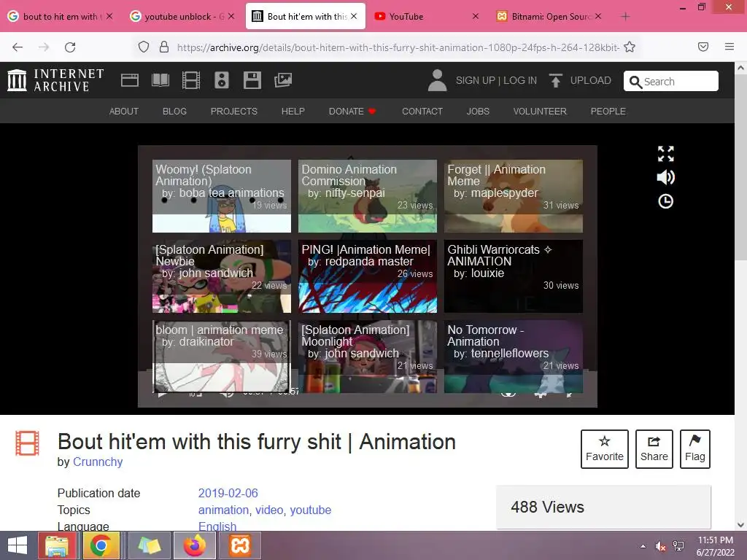Click the archive.org URL address bar
The image size is (747, 560).
398,47
